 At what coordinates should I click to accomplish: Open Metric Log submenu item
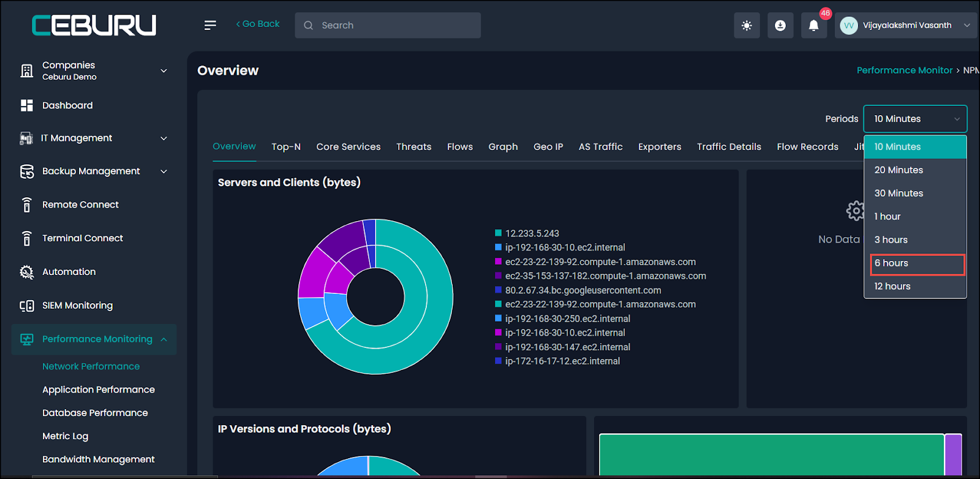click(x=65, y=436)
